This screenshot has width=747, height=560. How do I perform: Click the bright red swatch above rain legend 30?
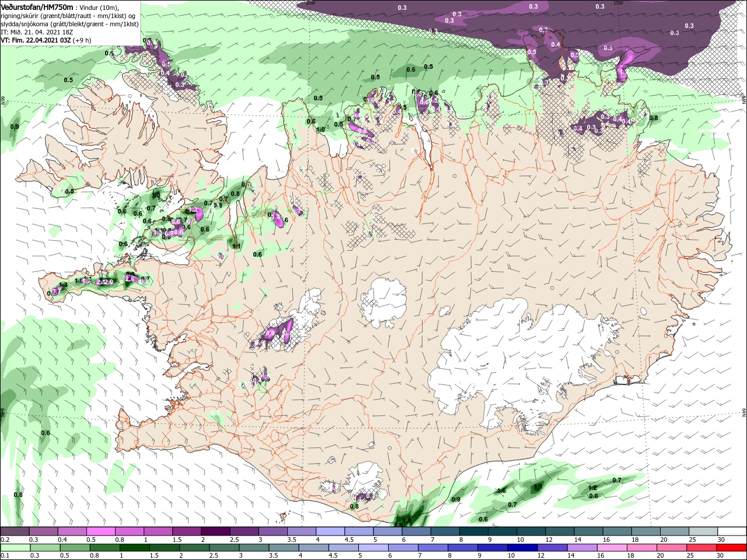[x=732, y=548]
